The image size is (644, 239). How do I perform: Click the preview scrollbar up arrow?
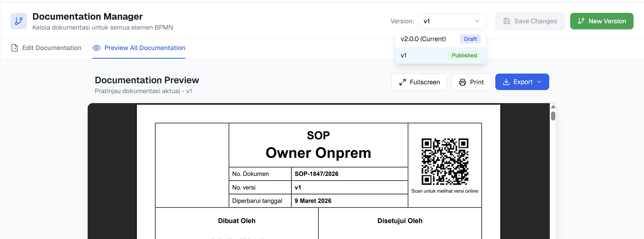pos(553,107)
